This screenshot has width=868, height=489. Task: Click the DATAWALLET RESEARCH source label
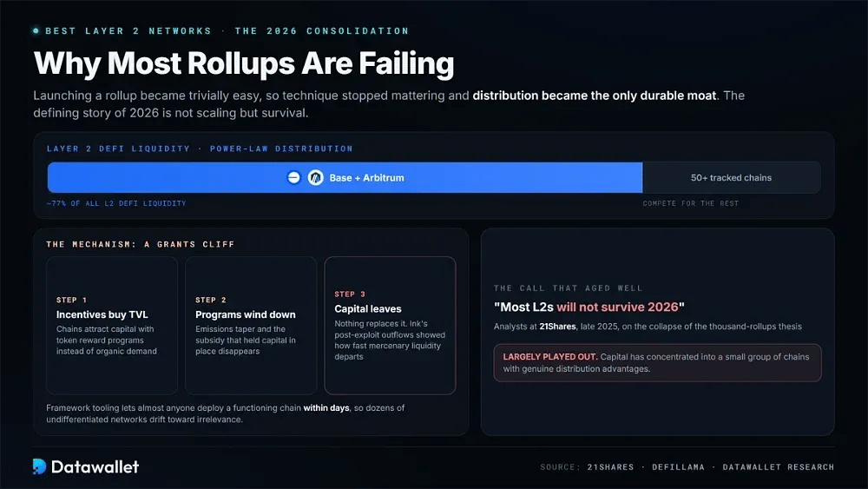tap(779, 466)
